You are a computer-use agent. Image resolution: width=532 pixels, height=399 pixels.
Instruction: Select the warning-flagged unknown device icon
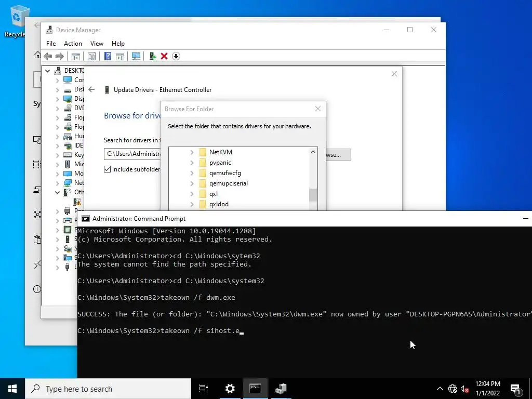[x=77, y=202]
